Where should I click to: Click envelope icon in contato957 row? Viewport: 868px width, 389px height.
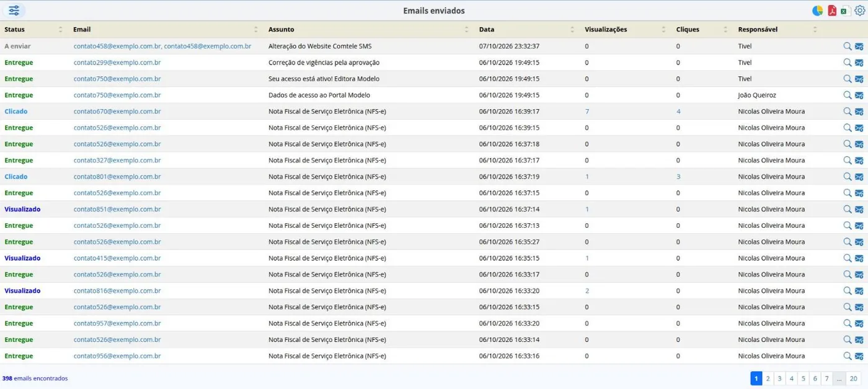click(859, 323)
